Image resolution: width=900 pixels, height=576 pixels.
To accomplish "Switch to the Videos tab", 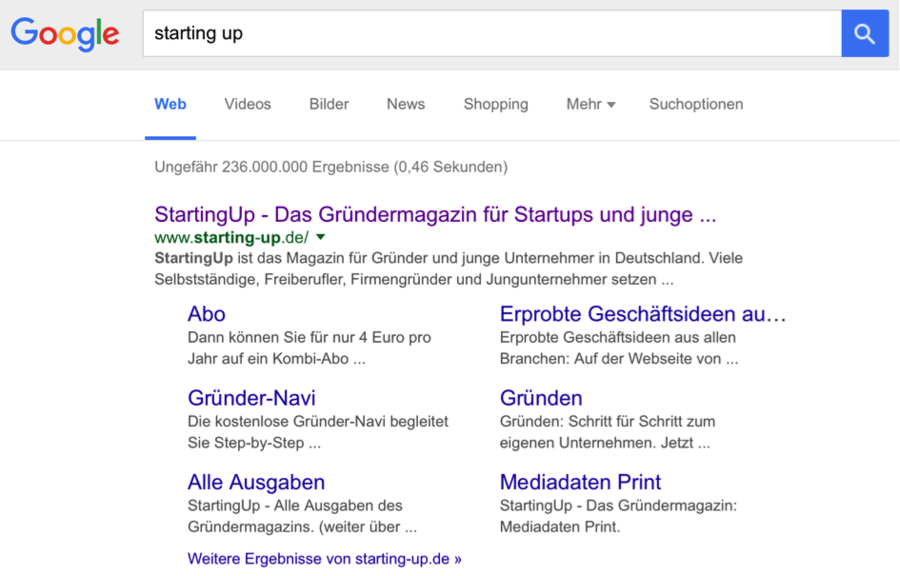I will pos(247,104).
